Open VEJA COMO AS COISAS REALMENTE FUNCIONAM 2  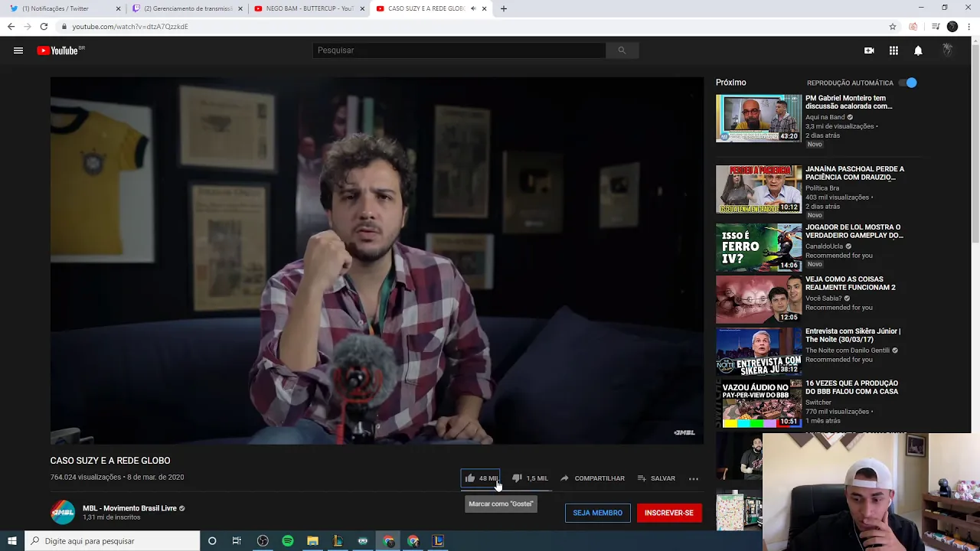(x=850, y=283)
